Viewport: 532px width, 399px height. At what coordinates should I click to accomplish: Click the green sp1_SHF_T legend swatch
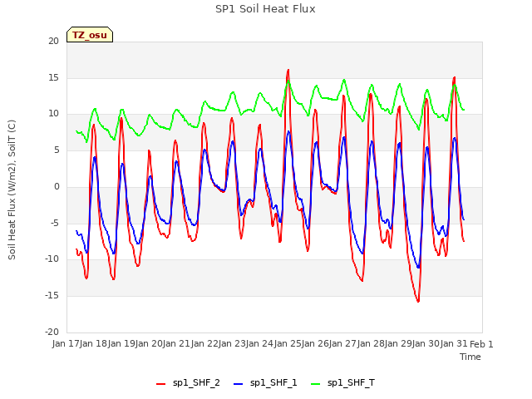(316, 384)
